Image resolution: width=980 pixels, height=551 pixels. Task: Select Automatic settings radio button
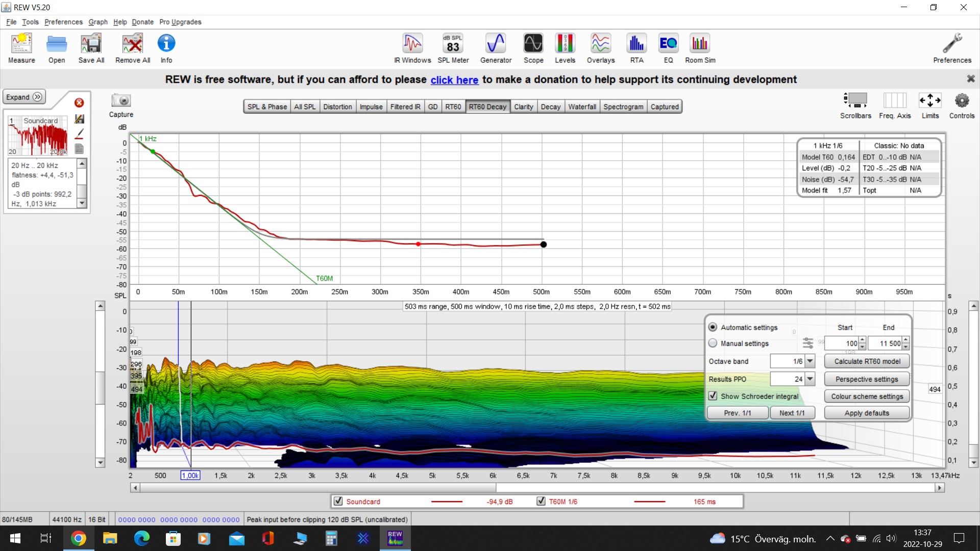point(713,327)
